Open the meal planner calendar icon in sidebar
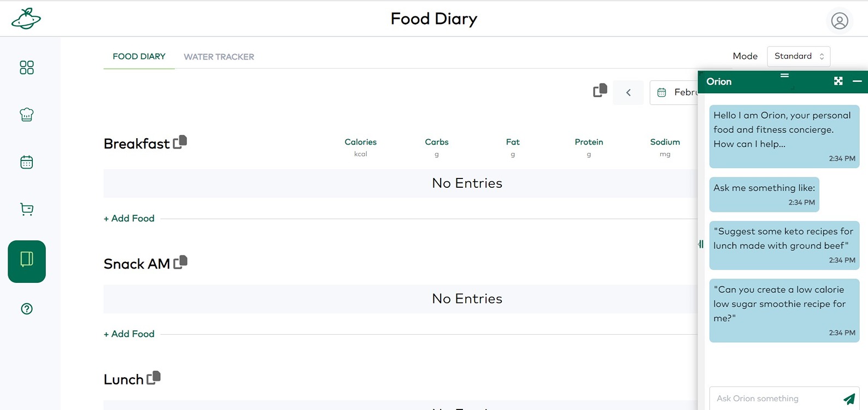Image resolution: width=868 pixels, height=410 pixels. click(26, 162)
